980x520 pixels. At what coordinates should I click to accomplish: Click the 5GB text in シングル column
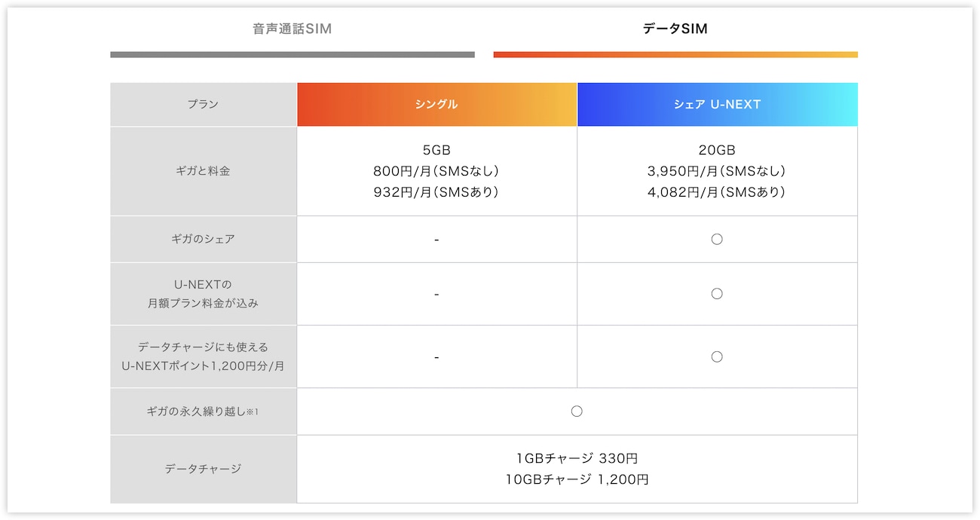coord(436,150)
